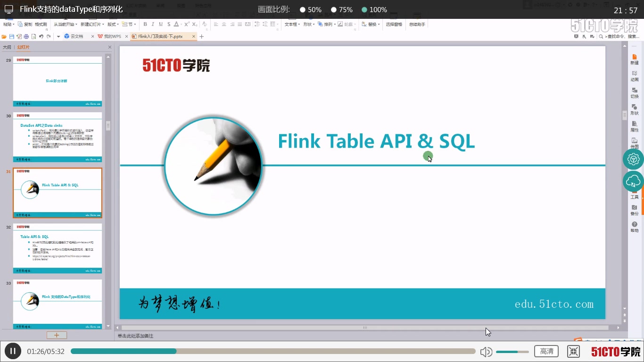Click the redo arrow icon

(x=49, y=36)
